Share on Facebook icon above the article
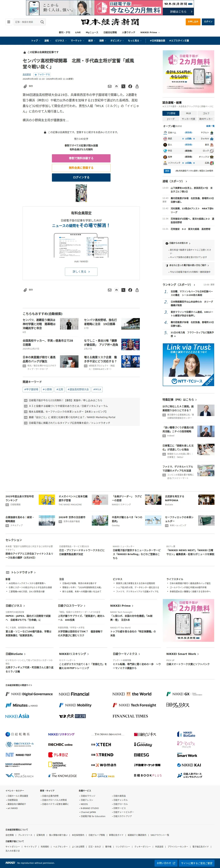 [130, 86]
